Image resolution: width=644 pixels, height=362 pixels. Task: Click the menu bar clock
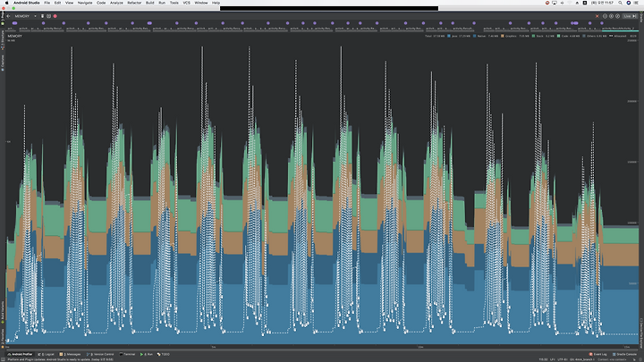click(602, 3)
